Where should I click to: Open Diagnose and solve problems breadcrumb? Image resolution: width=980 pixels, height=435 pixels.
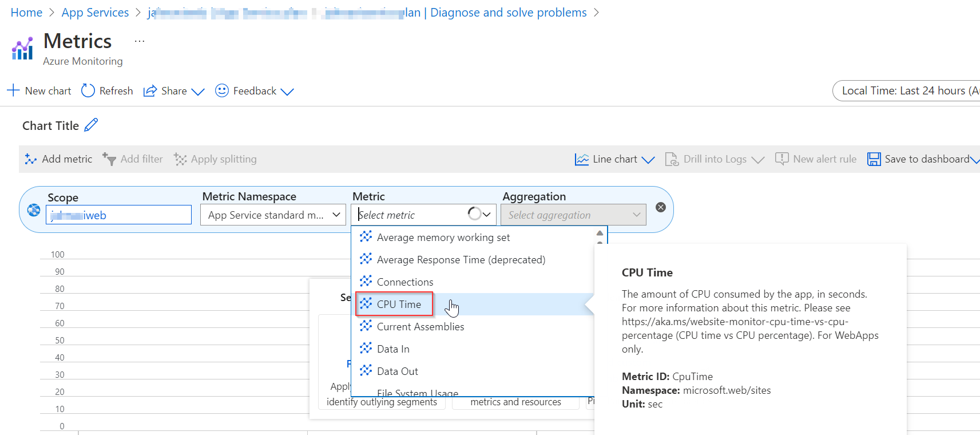pyautogui.click(x=509, y=13)
